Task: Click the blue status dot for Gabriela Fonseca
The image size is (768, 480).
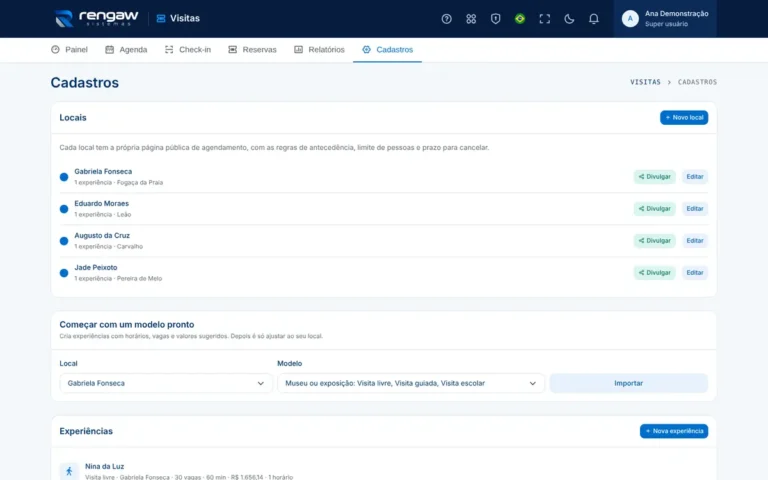Action: pos(64,177)
